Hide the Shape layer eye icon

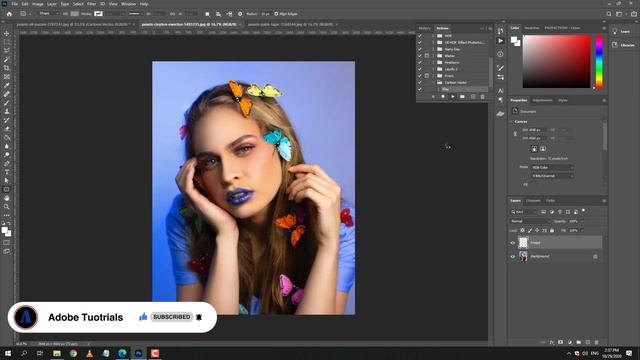point(513,243)
